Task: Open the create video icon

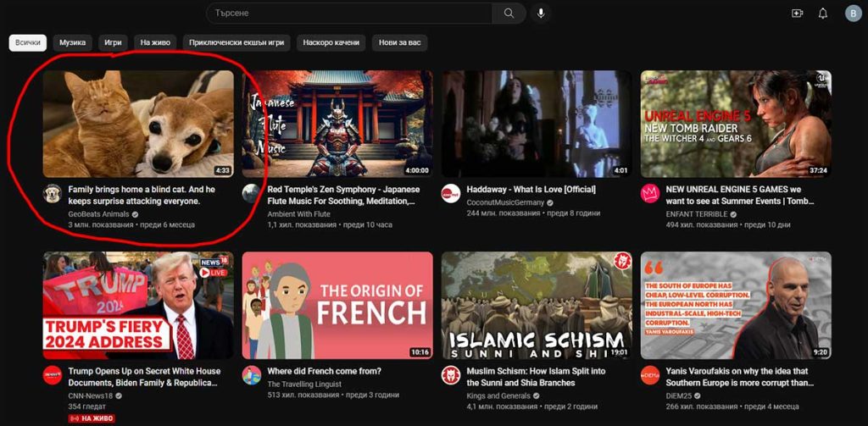Action: pyautogui.click(x=797, y=14)
